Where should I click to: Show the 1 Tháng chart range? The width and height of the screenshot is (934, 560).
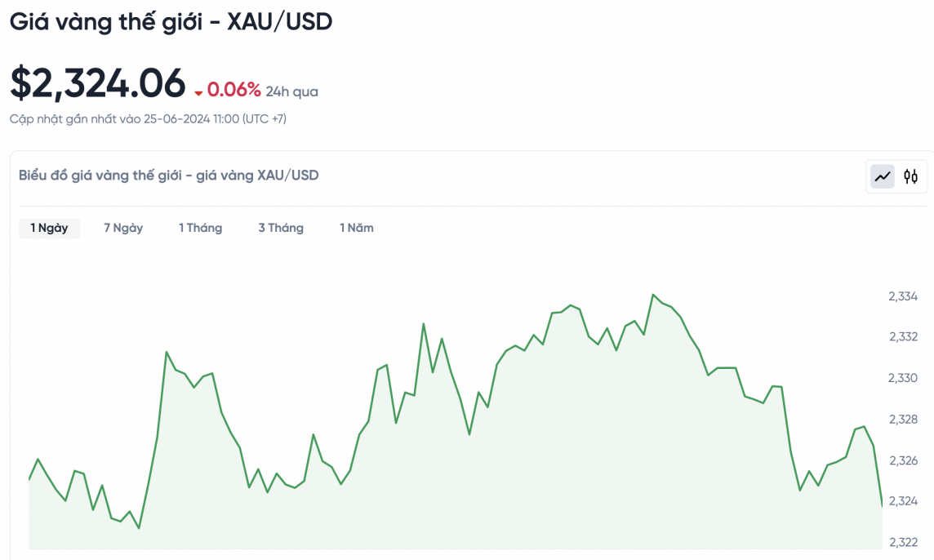pyautogui.click(x=201, y=228)
